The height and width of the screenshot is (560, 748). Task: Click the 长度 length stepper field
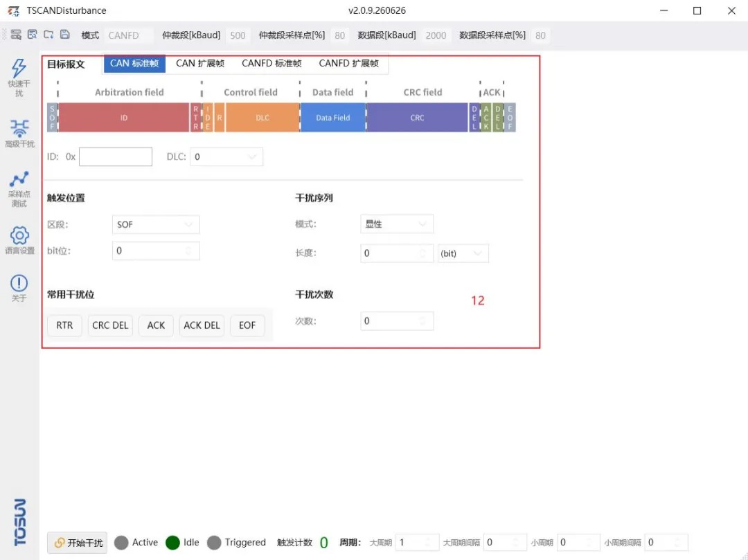click(396, 253)
